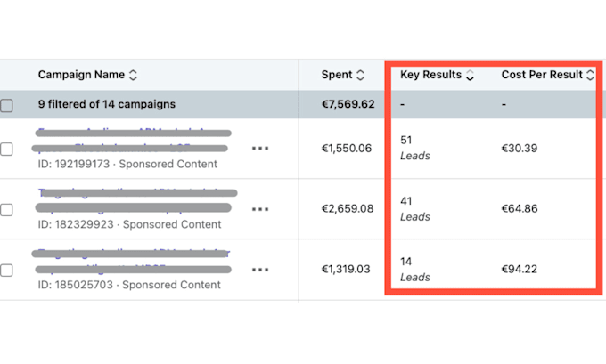Screen dimensions: 606x364
Task: Click the Spent column header
Action: click(337, 75)
